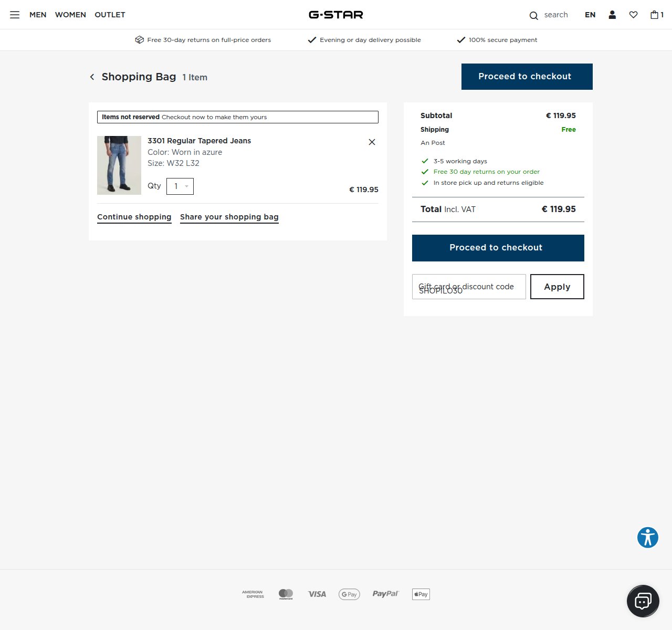Click the Proceed to checkout button below Total
The height and width of the screenshot is (630, 672).
click(498, 248)
